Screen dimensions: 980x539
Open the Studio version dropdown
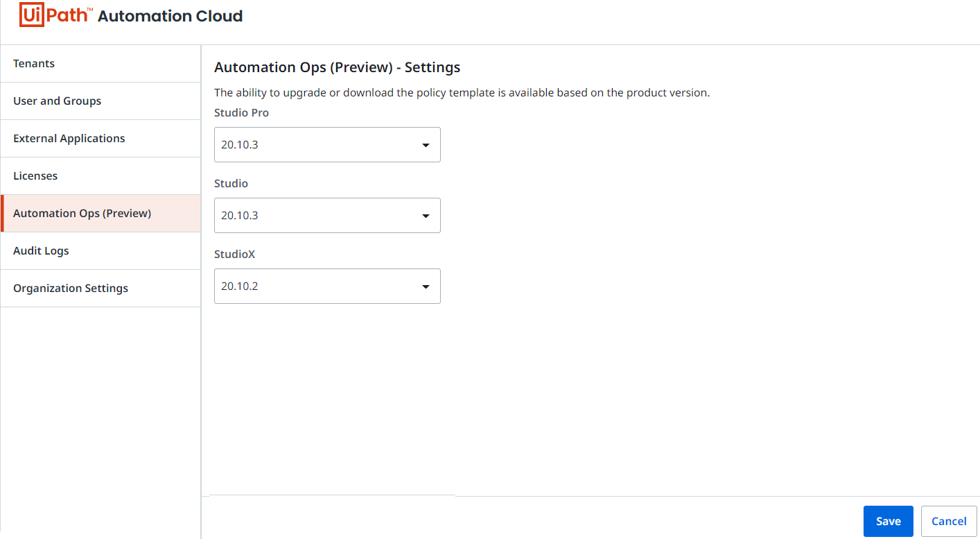(327, 216)
